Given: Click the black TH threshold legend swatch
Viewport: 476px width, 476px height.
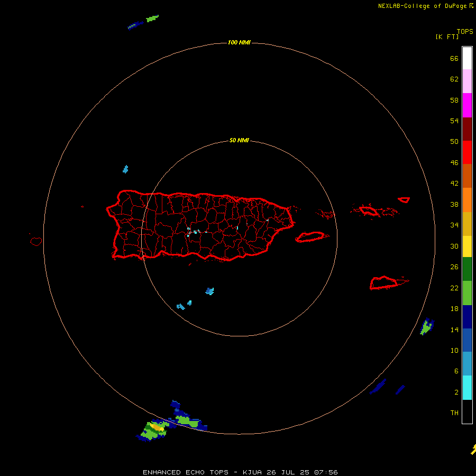Looking at the screenshot, I should 467,411.
